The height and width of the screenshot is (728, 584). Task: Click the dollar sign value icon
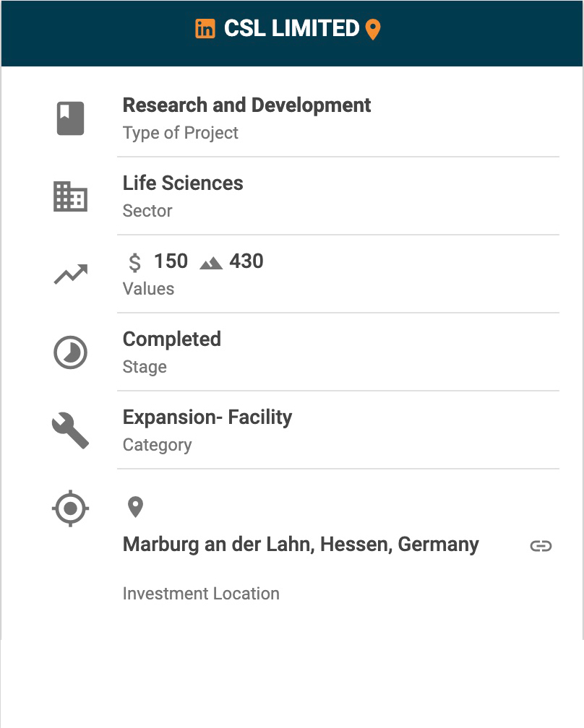(134, 262)
